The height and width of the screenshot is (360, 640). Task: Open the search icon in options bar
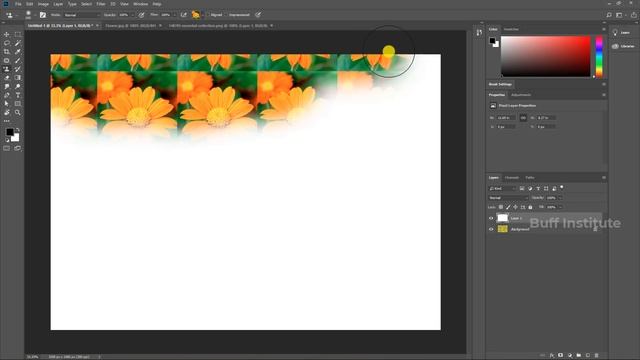pyautogui.click(x=609, y=15)
